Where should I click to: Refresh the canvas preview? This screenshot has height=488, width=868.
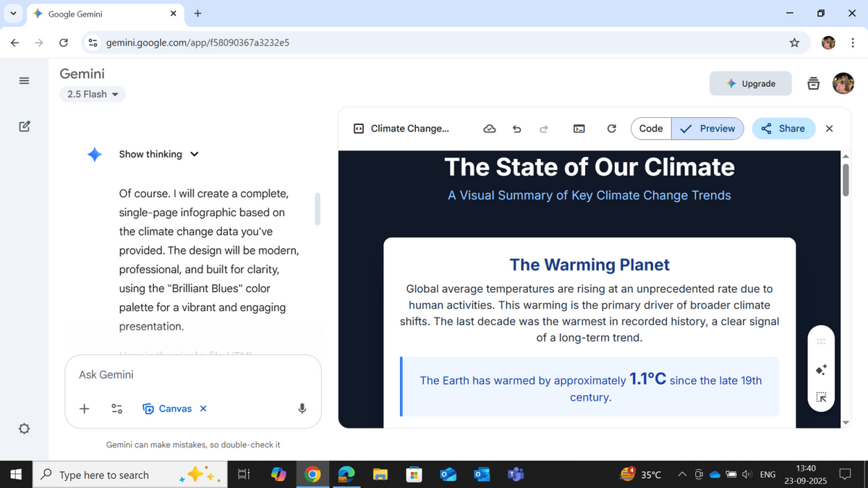point(611,129)
